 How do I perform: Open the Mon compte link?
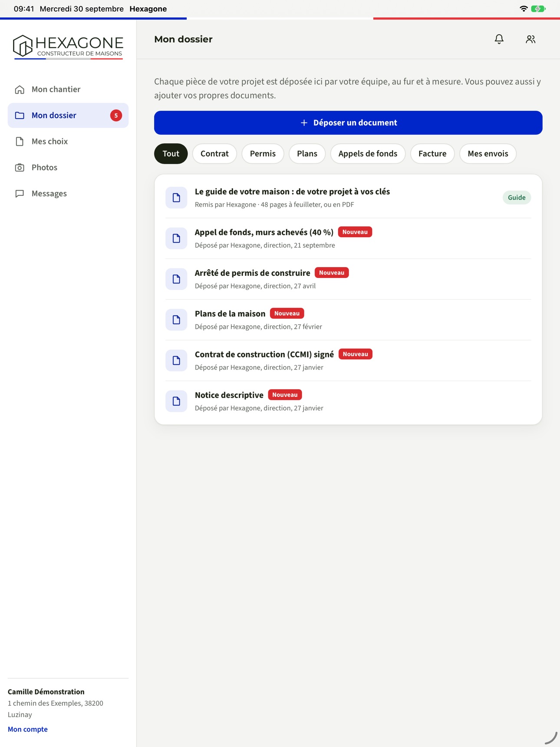[x=28, y=729]
